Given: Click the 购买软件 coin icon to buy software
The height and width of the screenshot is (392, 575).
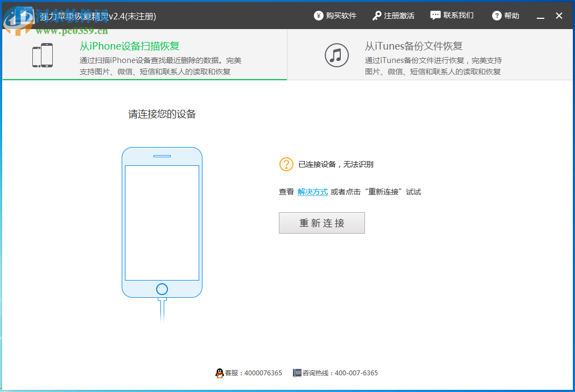Looking at the screenshot, I should tap(319, 16).
